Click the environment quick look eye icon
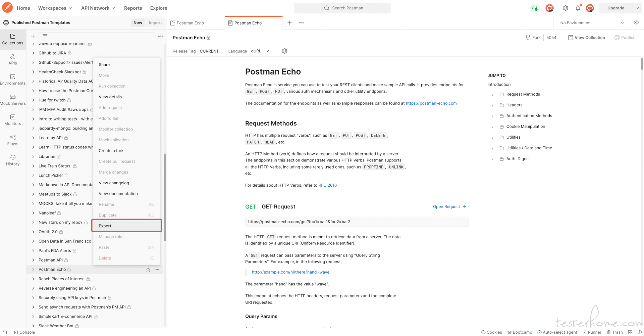 point(636,23)
